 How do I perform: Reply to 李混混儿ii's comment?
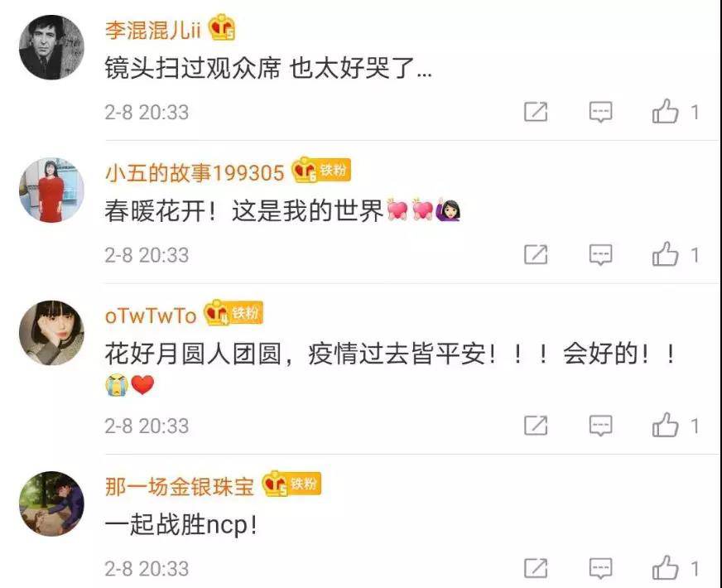click(601, 112)
